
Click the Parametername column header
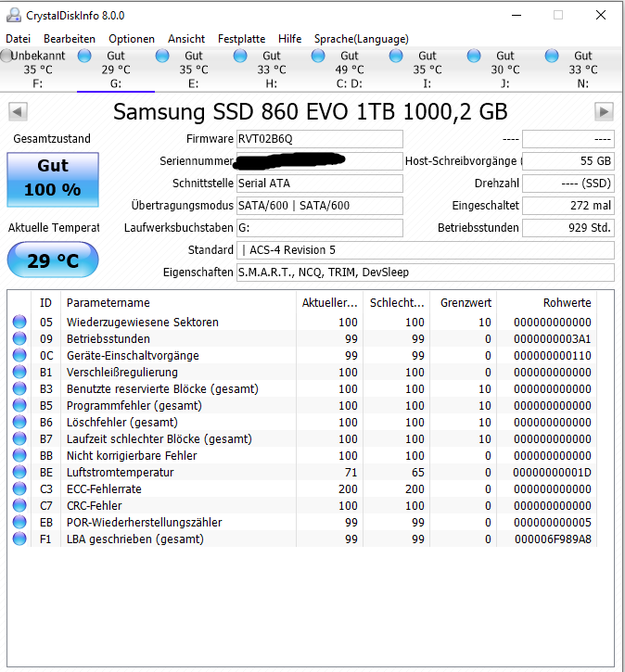178,303
